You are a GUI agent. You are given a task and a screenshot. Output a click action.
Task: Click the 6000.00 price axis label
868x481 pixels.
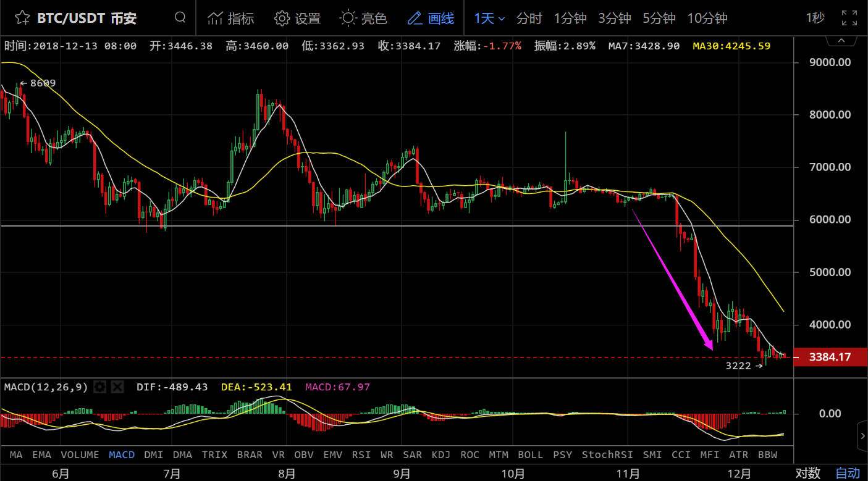click(830, 220)
